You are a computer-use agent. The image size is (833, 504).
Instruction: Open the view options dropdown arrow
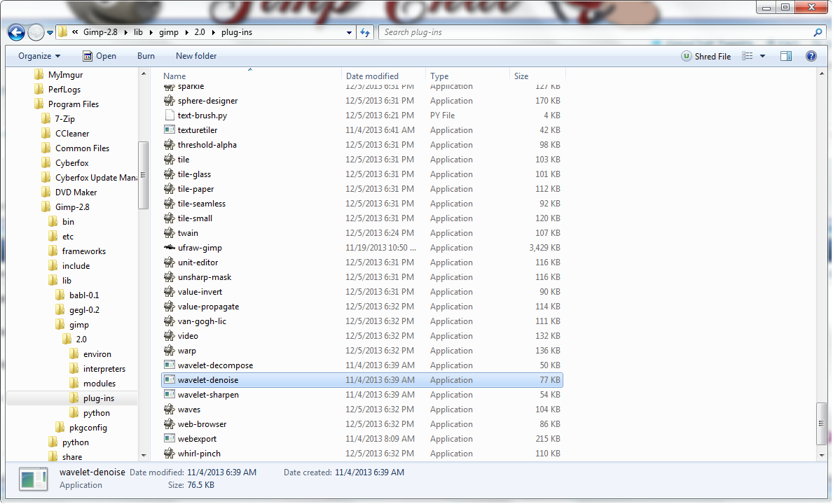[x=762, y=56]
